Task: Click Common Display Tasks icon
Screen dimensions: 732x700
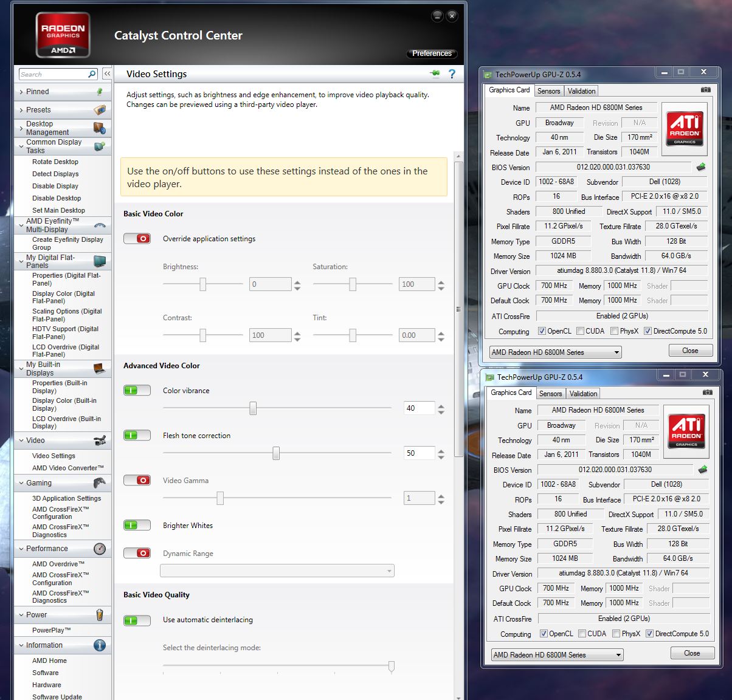Action: (100, 146)
